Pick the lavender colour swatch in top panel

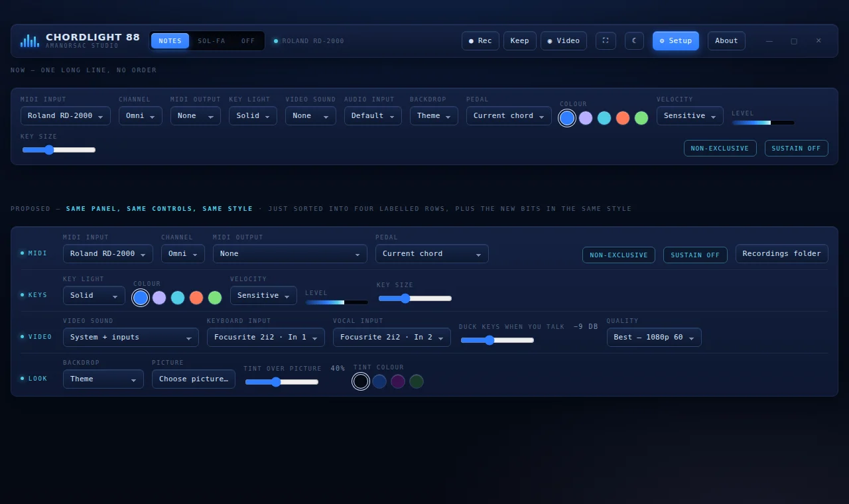pyautogui.click(x=586, y=118)
